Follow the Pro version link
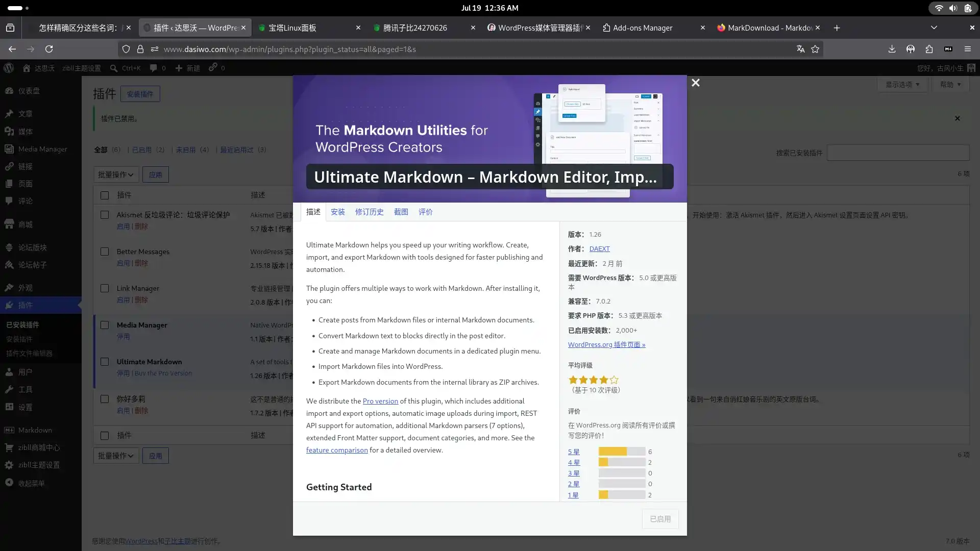980x551 pixels. point(380,401)
